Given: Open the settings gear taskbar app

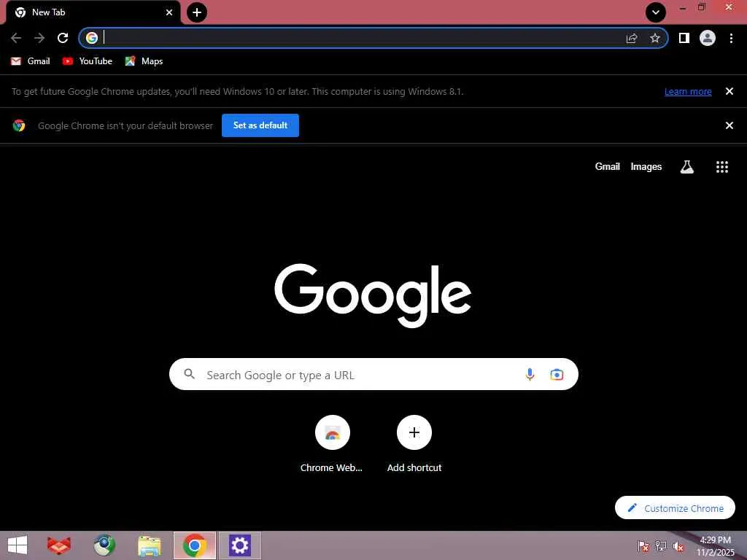Looking at the screenshot, I should click(x=239, y=545).
